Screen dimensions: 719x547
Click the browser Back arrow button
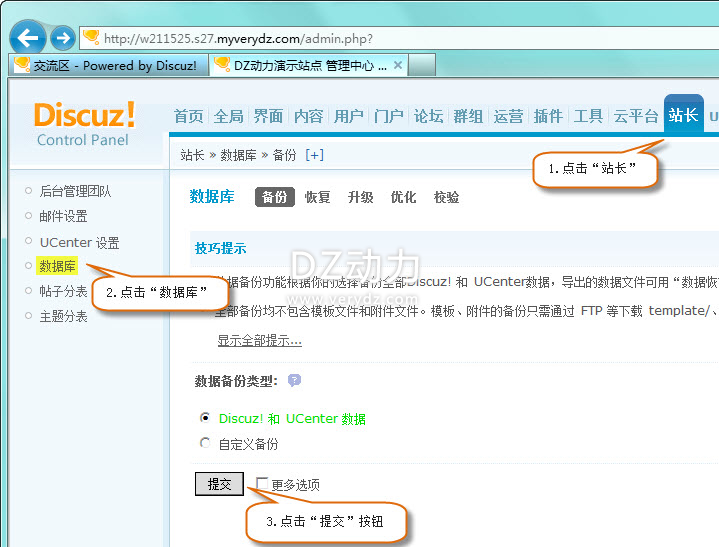[x=28, y=38]
